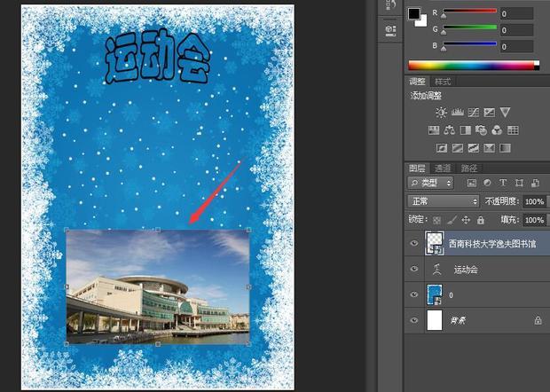Open the 正常 blend mode dropdown
550x392 pixels.
444,201
